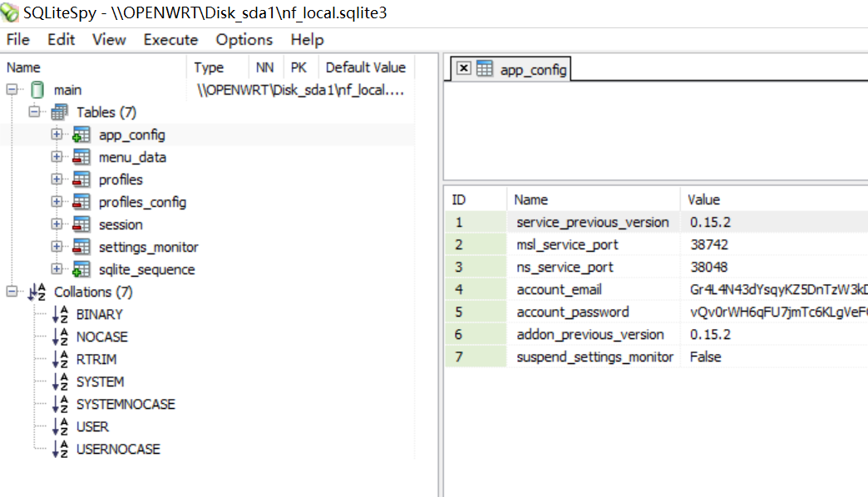Click the main database cylinder icon
This screenshot has height=497, width=868.
point(37,90)
